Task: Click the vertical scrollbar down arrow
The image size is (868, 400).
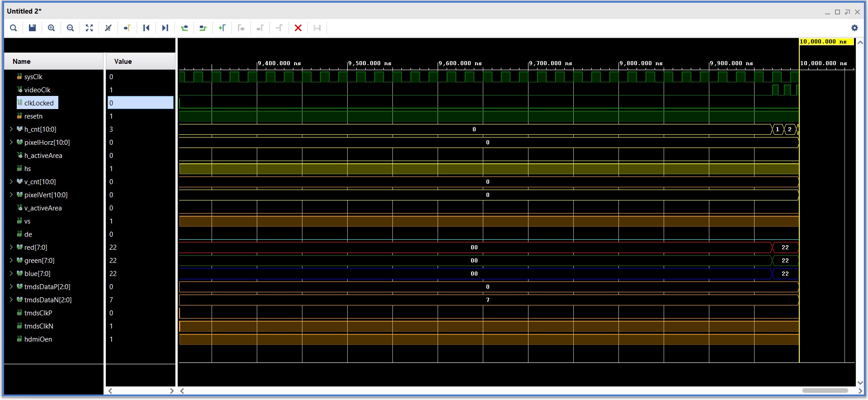Action: [860, 383]
